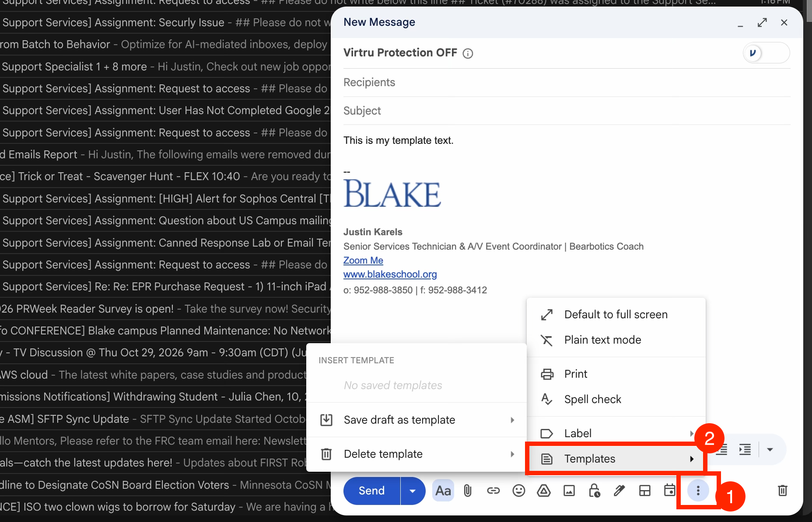The width and height of the screenshot is (812, 522).
Task: Open PRWeek Reader Survey email
Action: (165, 309)
